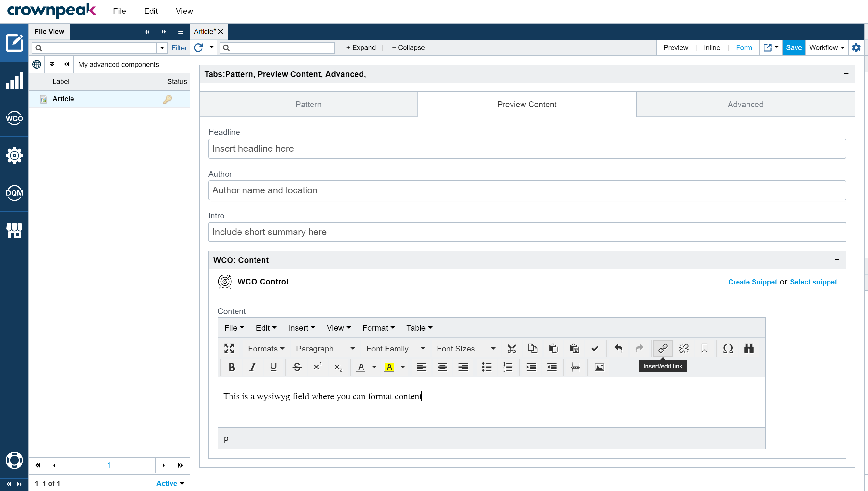Screen dimensions: 868x491
Task: Toggle Align left
Action: point(421,367)
